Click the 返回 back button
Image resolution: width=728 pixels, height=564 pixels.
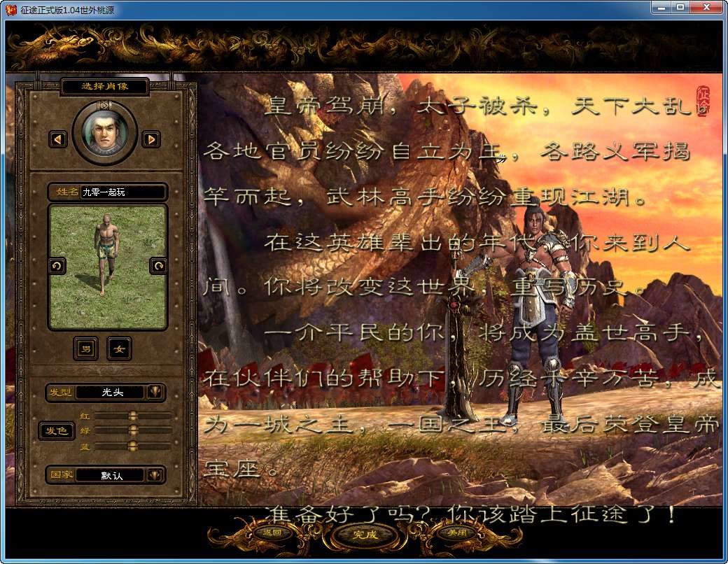tap(271, 533)
